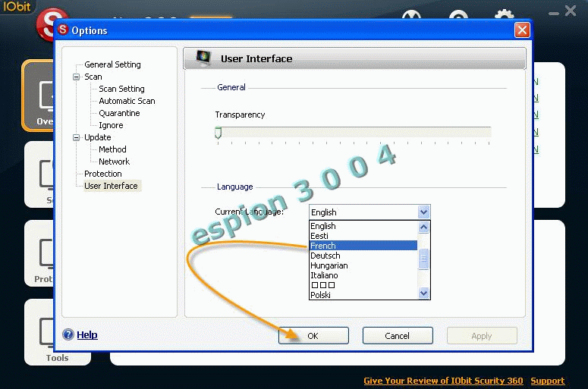Choose French in language list
Screen dimensions: 588x389
[363, 246]
